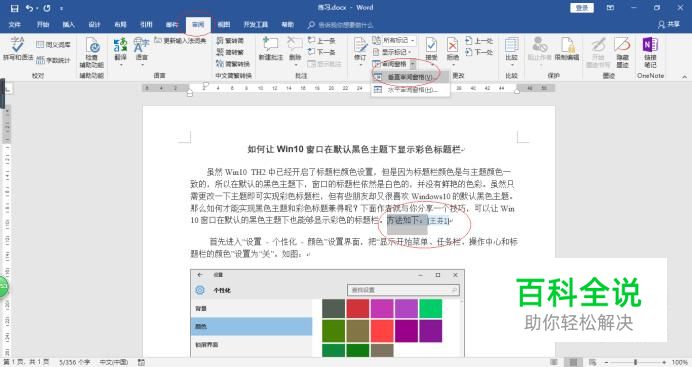Click the Tell me search box
692x367 pixels.
[x=341, y=25]
